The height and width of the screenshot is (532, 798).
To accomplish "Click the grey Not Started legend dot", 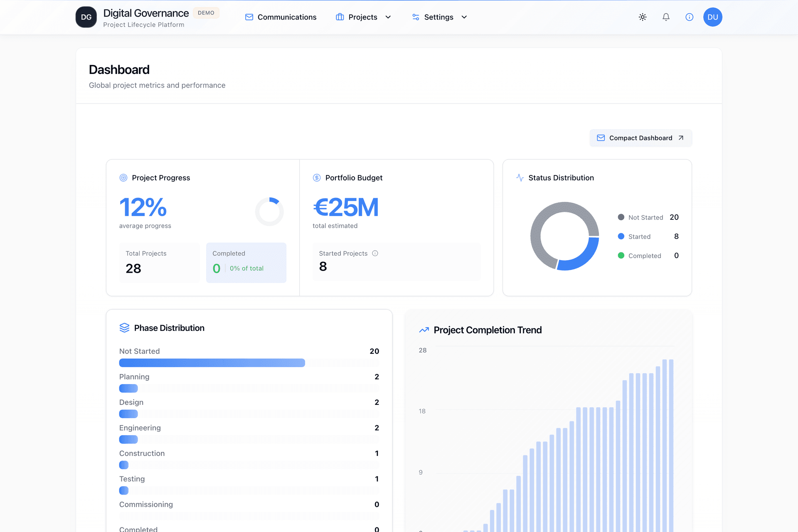I will pos(621,217).
